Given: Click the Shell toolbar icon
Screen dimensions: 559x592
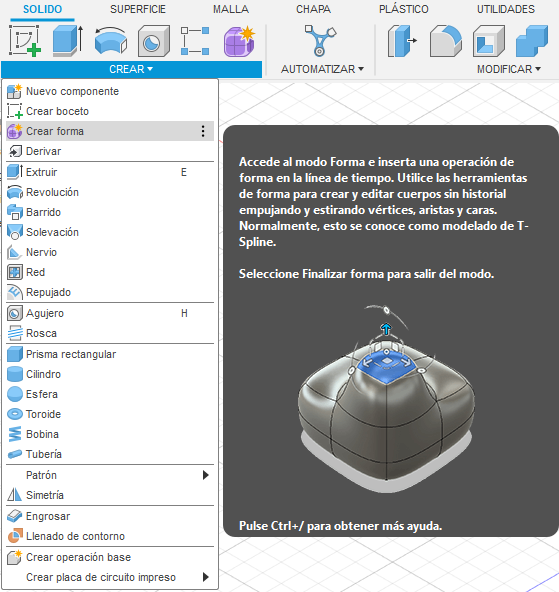Looking at the screenshot, I should pyautogui.click(x=489, y=41).
